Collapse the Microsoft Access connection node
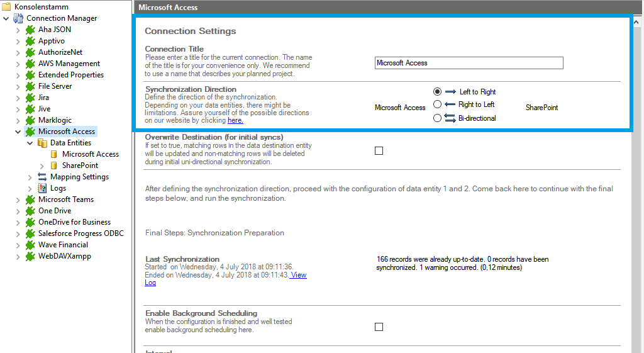The image size is (644, 353). pos(18,132)
